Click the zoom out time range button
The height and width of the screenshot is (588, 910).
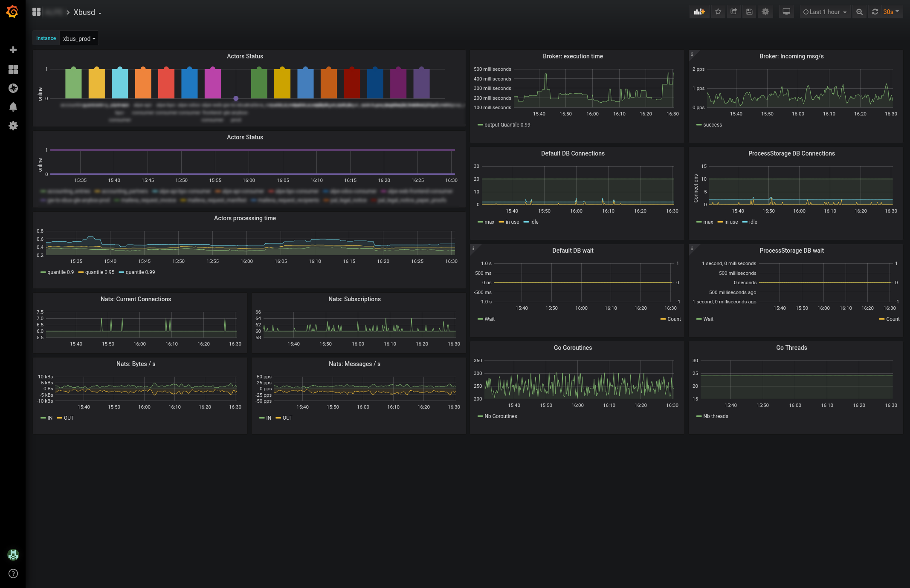click(x=859, y=12)
